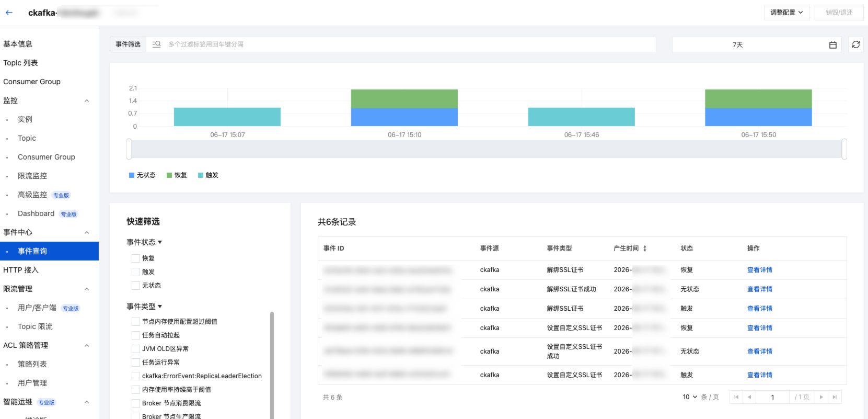
Task: Click the blue bar at 06-17 15:10
Action: coord(404,117)
